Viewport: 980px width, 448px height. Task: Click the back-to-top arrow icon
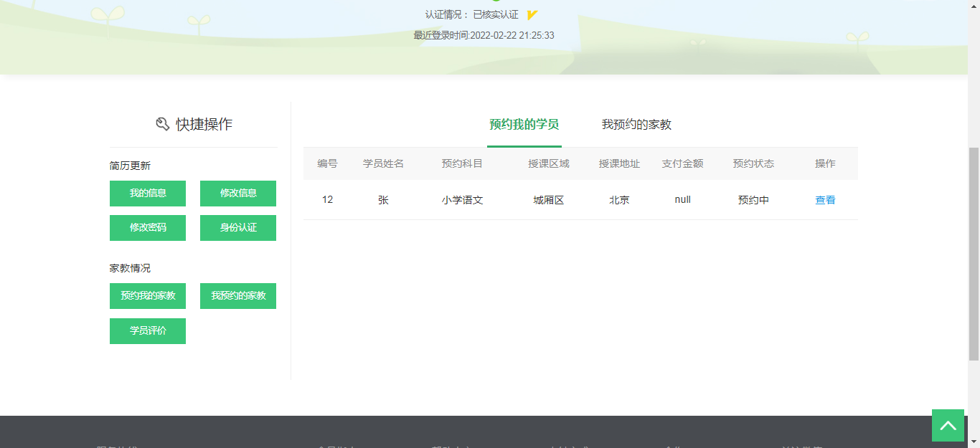point(948,425)
